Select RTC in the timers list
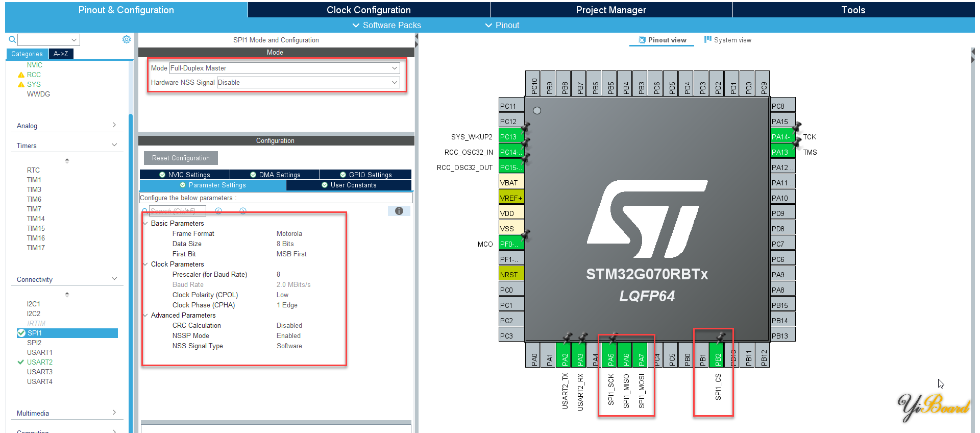 tap(33, 170)
